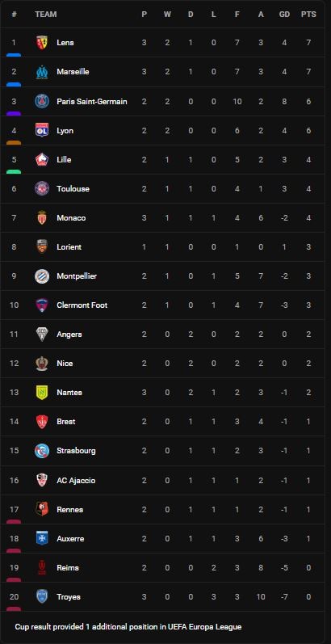Screen dimensions: 331x644
Task: Open the AC Ajaccio team name
Action: [76, 480]
